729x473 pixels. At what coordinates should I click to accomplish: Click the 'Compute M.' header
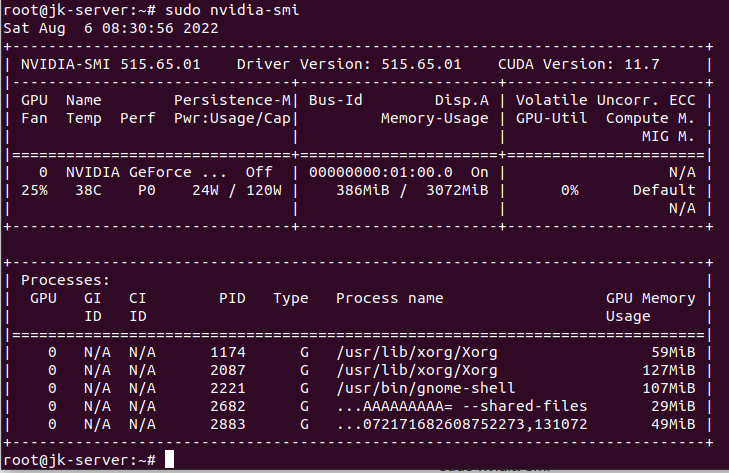click(650, 118)
